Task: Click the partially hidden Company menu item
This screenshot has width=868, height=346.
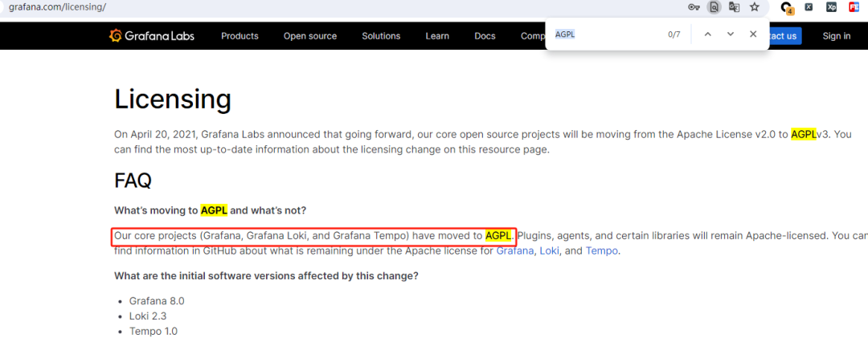Action: tap(533, 36)
